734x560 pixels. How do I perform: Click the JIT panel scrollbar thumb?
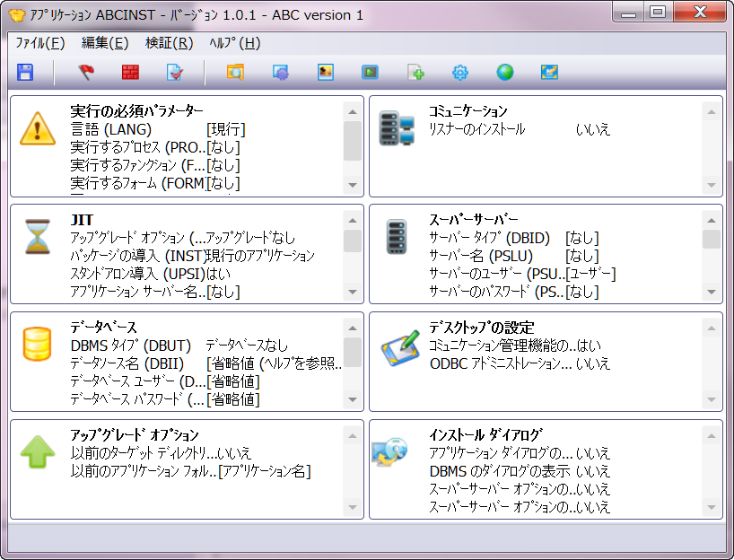tap(353, 241)
